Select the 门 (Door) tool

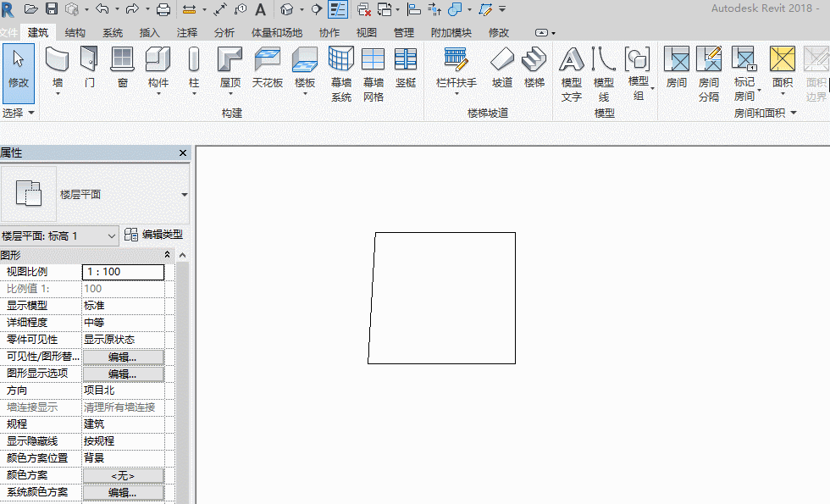90,67
